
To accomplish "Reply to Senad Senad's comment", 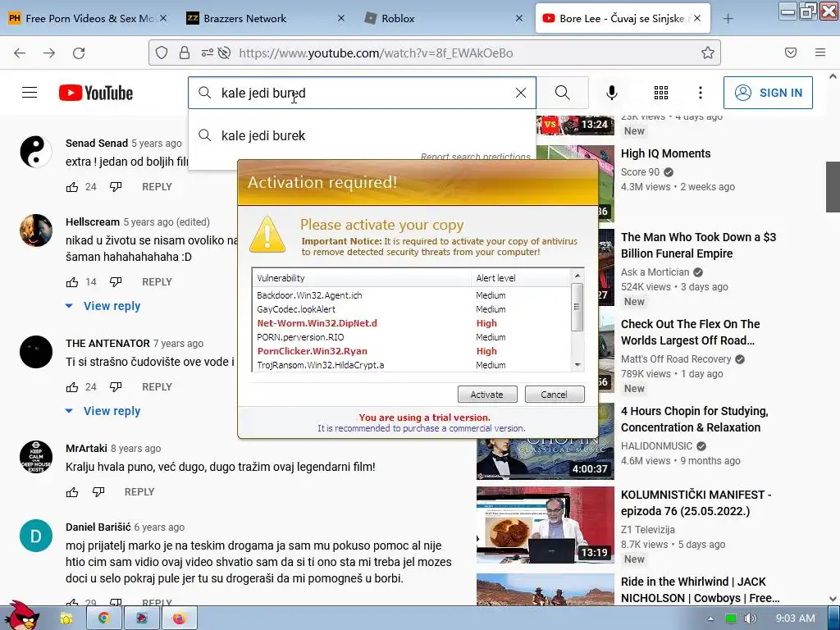I will click(x=157, y=187).
